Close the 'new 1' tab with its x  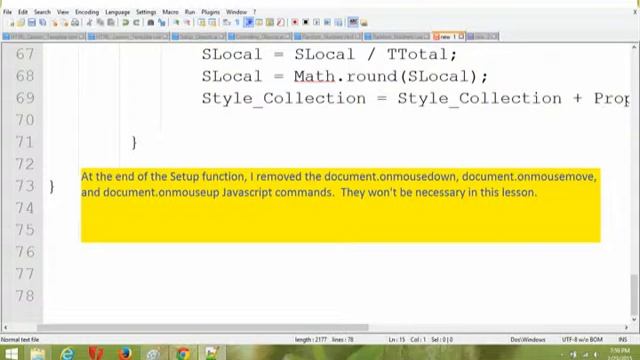[461, 36]
